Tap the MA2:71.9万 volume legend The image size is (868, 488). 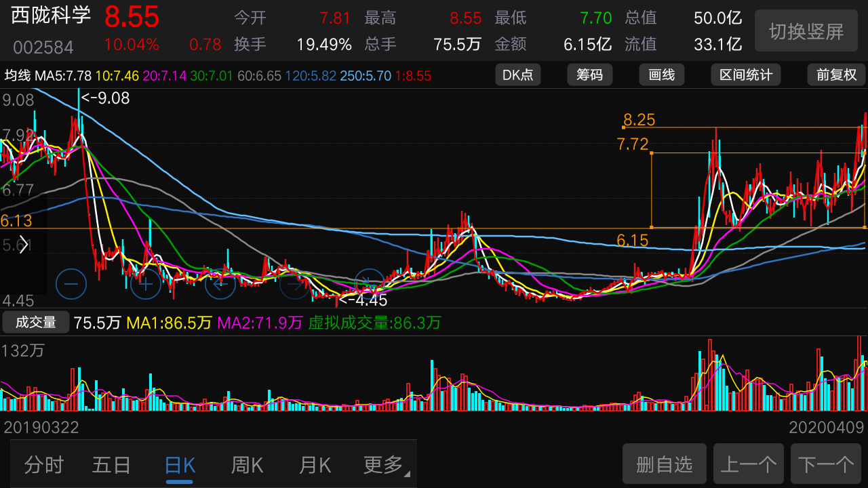(x=260, y=323)
